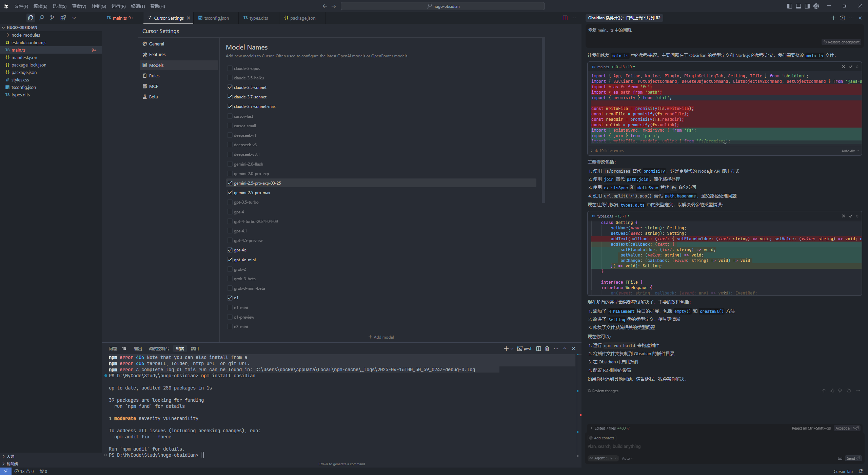Open the 终端(T) menu
868x475 pixels.
[x=138, y=6]
